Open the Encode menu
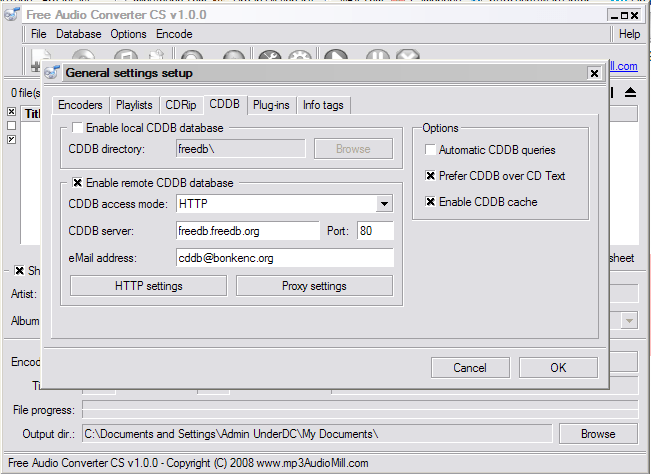This screenshot has height=474, width=651. (174, 34)
